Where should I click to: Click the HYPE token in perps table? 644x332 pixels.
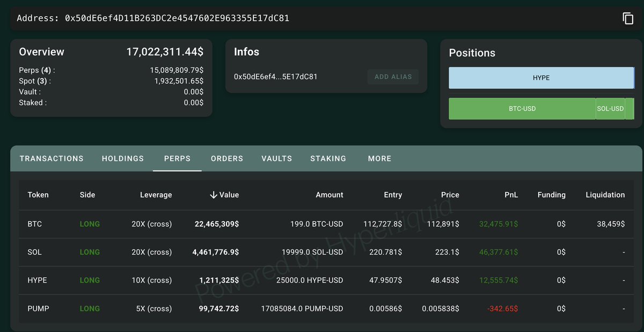pos(37,281)
